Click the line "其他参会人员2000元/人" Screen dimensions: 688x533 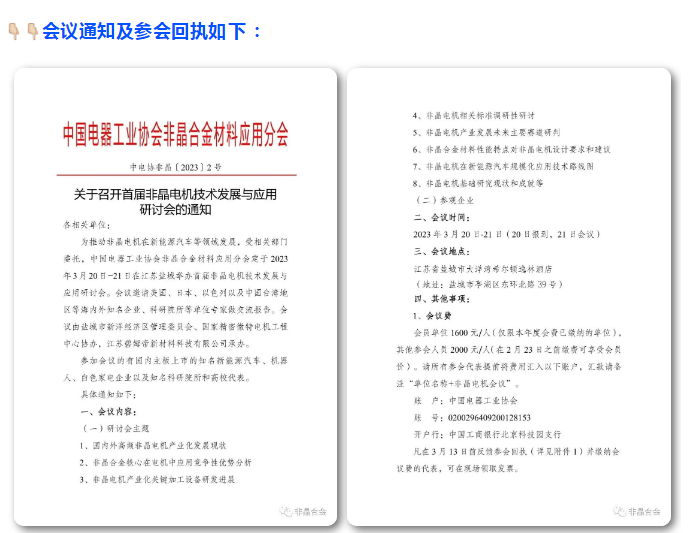coord(509,350)
